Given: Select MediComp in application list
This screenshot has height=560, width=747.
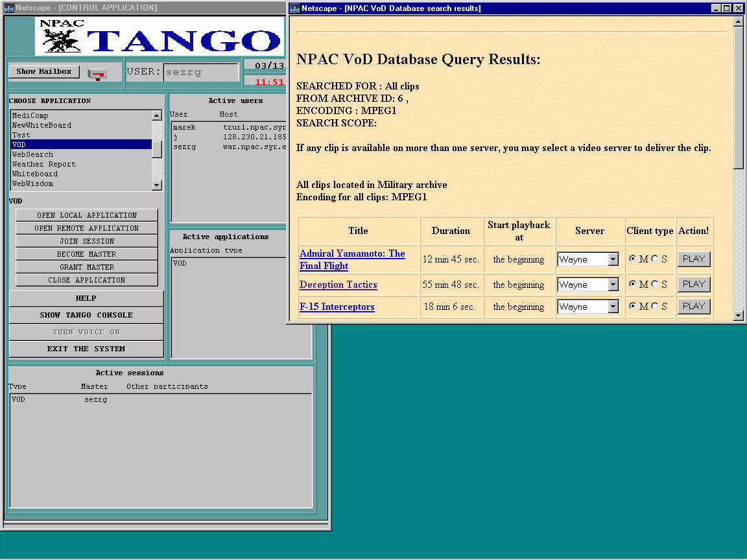Looking at the screenshot, I should (x=81, y=115).
